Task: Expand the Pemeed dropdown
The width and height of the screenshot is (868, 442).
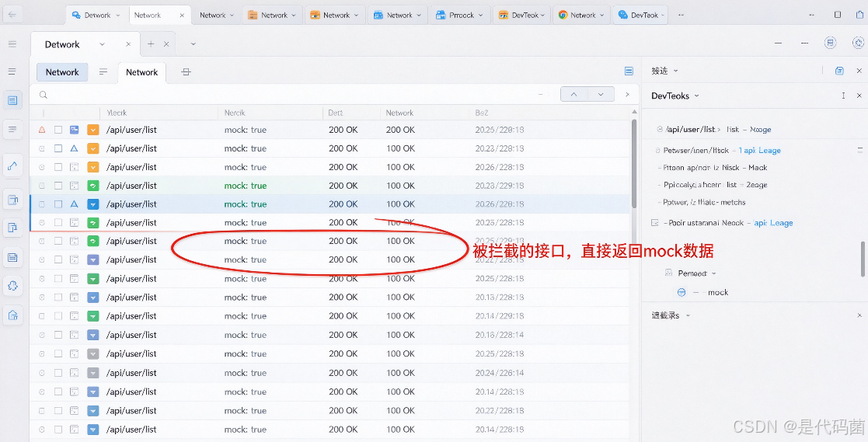Action: (714, 273)
